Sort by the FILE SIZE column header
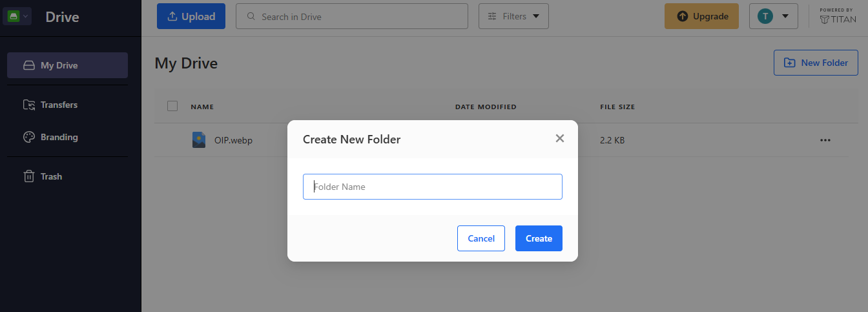The height and width of the screenshot is (312, 868). coord(617,107)
